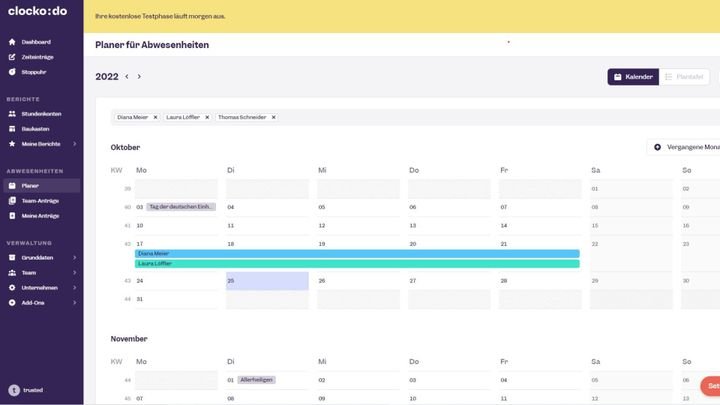Switch to Kalender view
The width and height of the screenshot is (720, 405).
coord(633,77)
